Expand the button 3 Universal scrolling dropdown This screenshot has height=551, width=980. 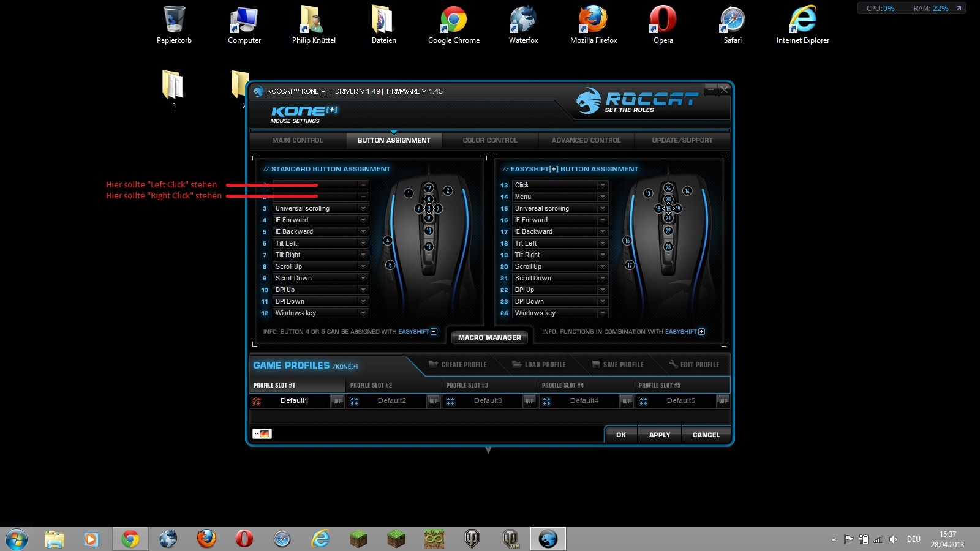tap(363, 209)
